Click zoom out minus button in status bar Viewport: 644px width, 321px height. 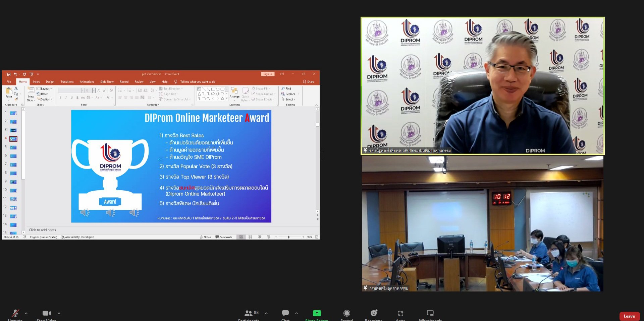(276, 237)
